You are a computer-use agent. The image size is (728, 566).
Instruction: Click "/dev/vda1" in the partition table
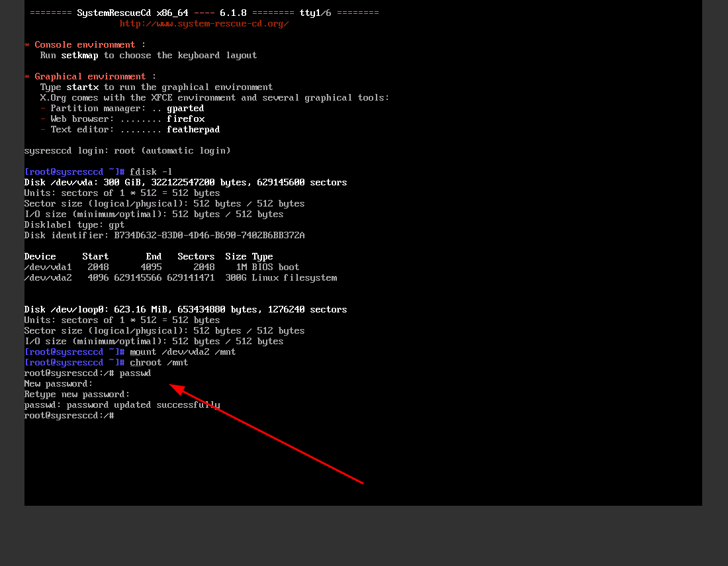[48, 267]
